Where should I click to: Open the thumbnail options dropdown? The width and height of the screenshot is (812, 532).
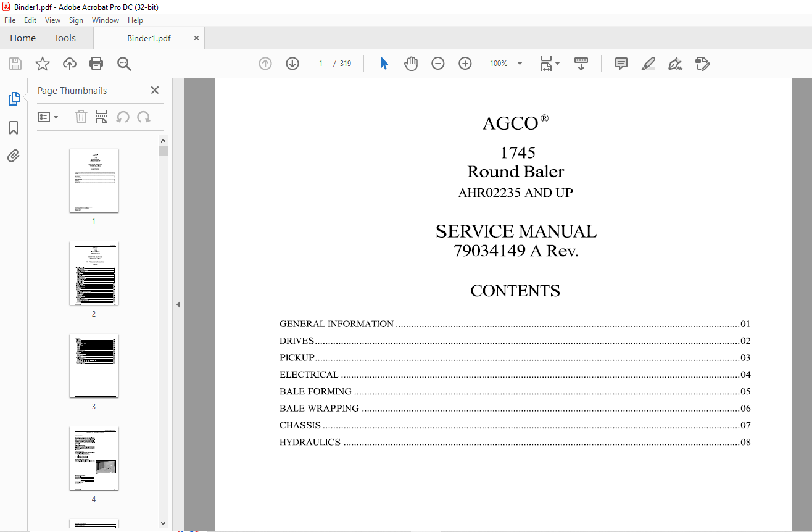[x=48, y=117]
